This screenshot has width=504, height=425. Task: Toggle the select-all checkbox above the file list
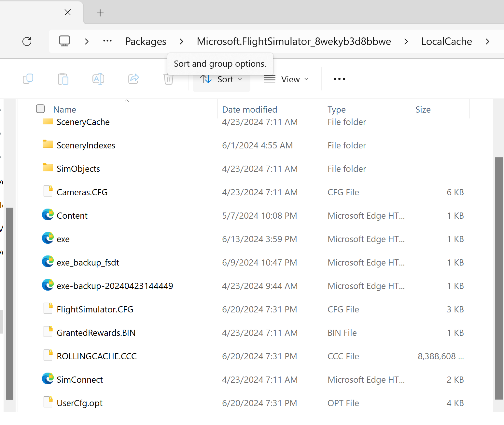[x=40, y=109]
